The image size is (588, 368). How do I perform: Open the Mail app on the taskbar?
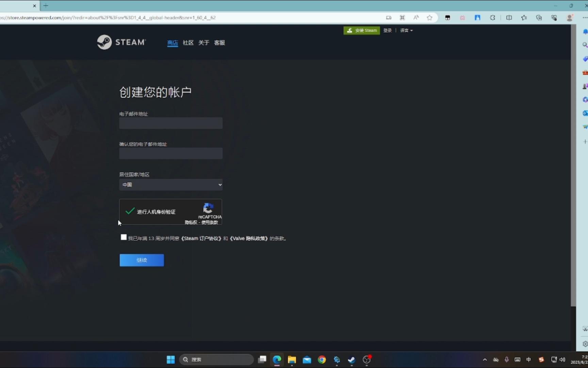click(x=307, y=359)
